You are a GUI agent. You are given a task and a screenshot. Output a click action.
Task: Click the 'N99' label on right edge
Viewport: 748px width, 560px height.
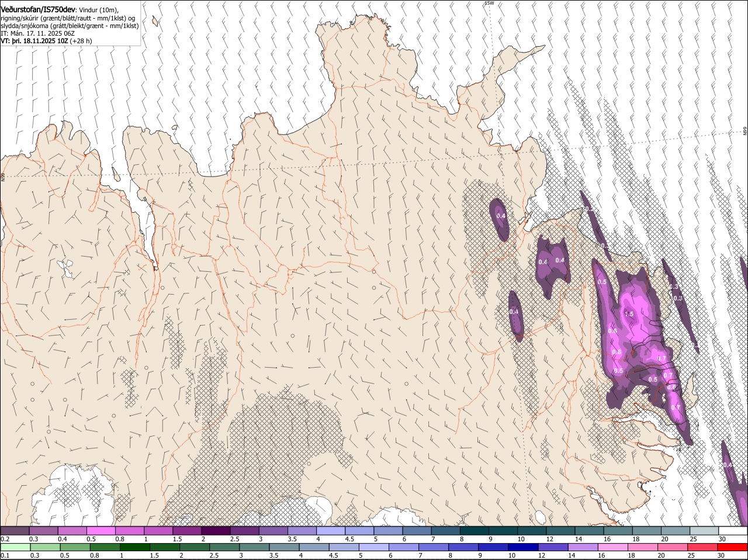(x=745, y=132)
